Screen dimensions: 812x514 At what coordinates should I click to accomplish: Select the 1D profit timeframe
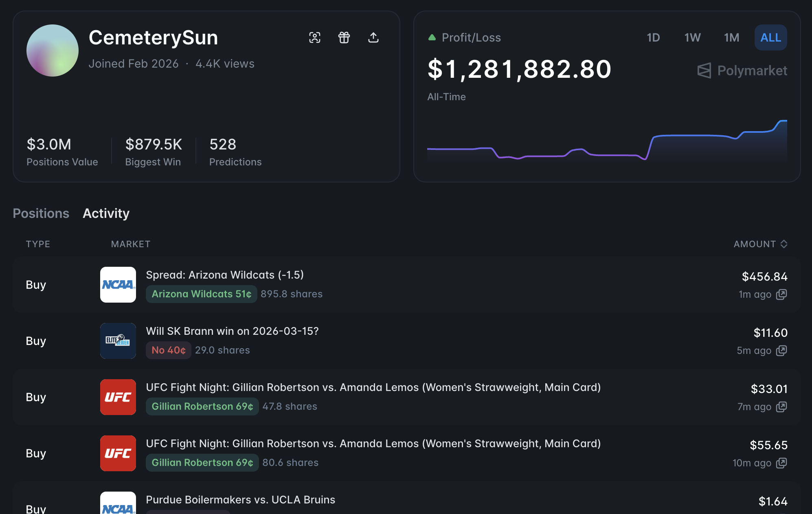point(653,37)
